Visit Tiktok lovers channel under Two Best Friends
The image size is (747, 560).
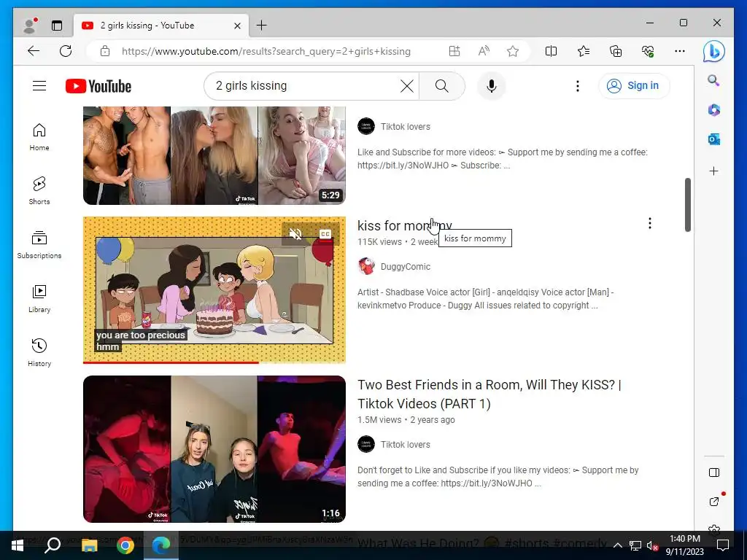(406, 444)
